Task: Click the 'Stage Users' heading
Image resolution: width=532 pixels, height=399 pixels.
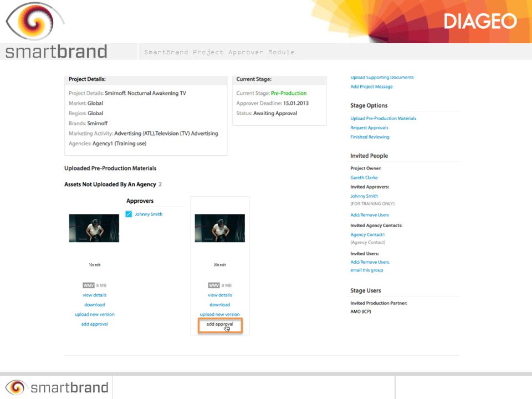Action: click(366, 290)
